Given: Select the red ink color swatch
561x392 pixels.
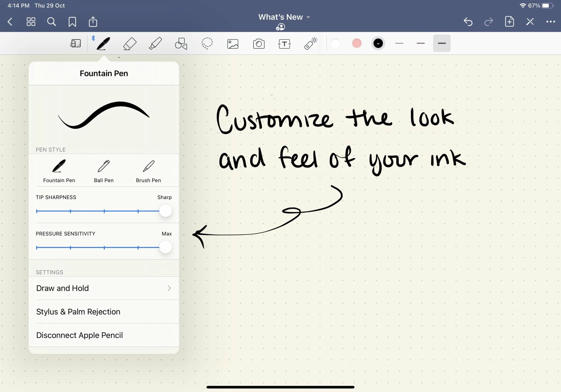Looking at the screenshot, I should pos(356,43).
